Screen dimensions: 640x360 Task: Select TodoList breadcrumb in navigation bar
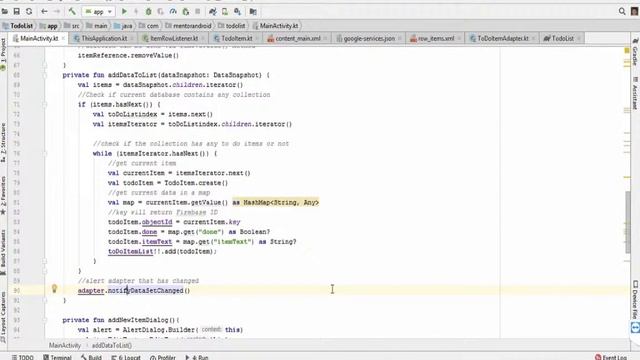point(18,26)
